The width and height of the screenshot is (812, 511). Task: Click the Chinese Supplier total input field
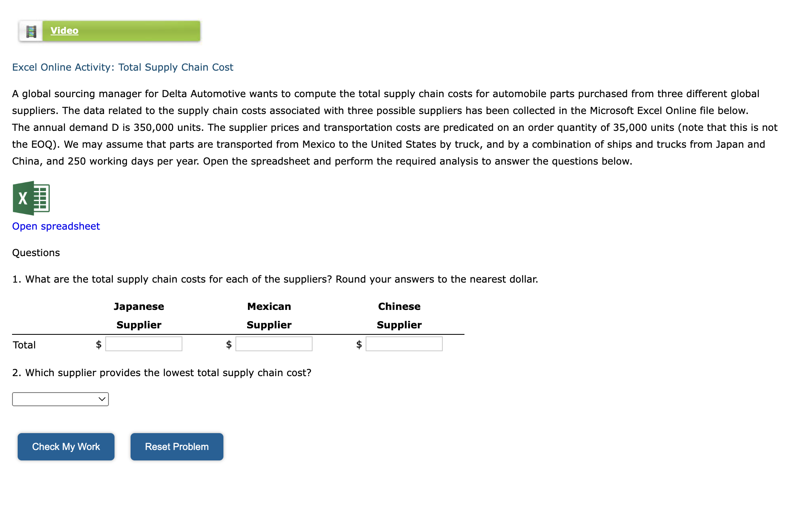(403, 344)
